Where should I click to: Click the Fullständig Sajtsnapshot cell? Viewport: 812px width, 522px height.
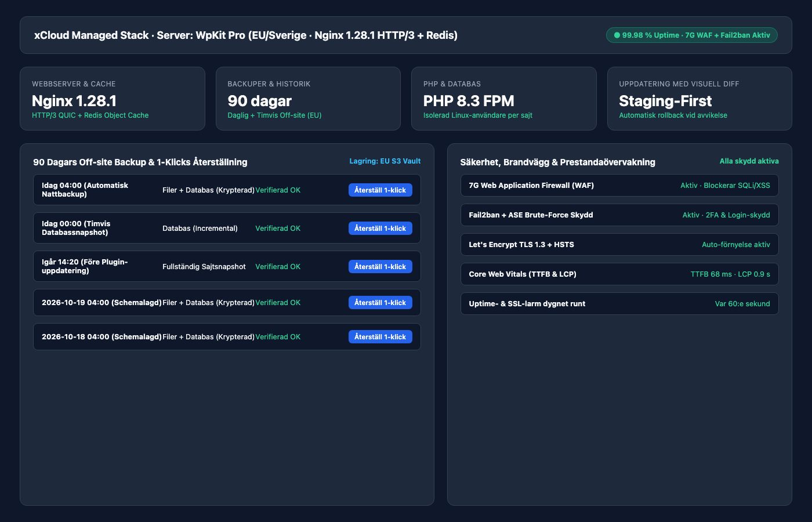204,267
